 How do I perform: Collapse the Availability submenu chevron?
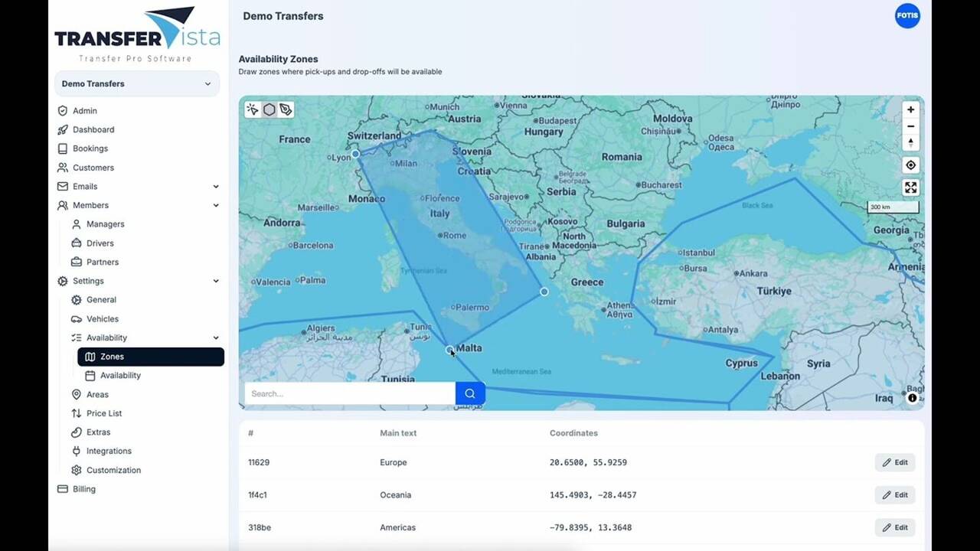click(x=216, y=337)
